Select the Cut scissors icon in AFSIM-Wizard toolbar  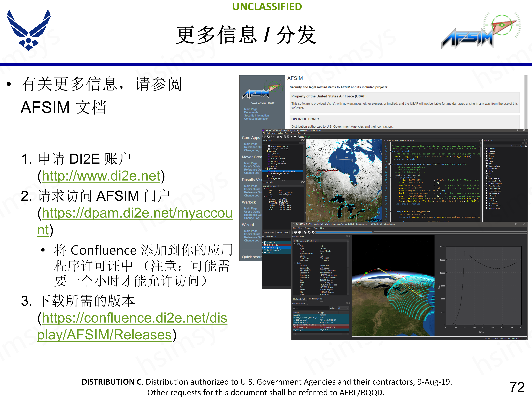pos(274,137)
